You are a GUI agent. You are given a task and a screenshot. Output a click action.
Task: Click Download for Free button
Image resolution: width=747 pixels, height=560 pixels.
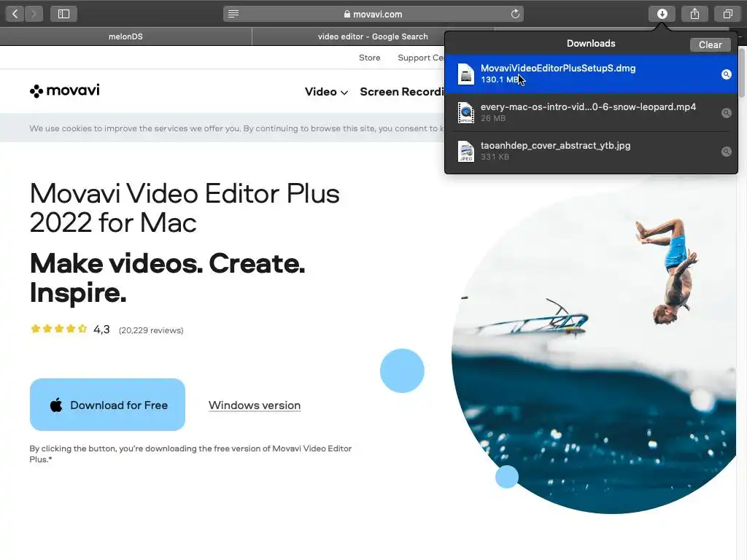coord(107,405)
